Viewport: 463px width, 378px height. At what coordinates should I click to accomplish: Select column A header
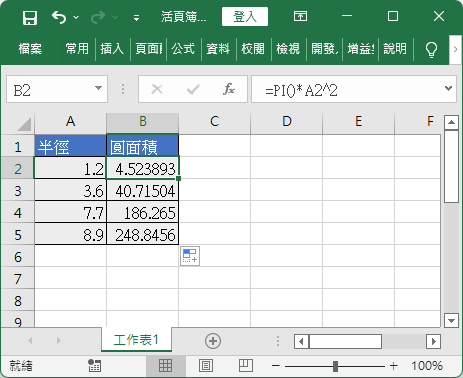click(x=70, y=122)
